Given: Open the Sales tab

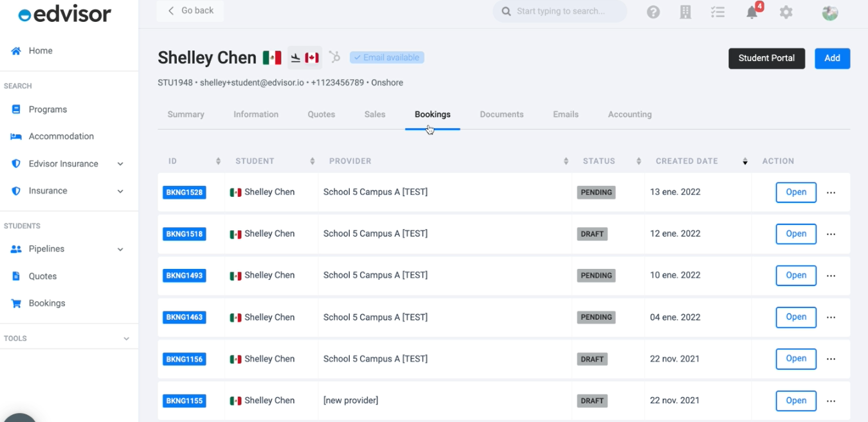Looking at the screenshot, I should [x=375, y=115].
